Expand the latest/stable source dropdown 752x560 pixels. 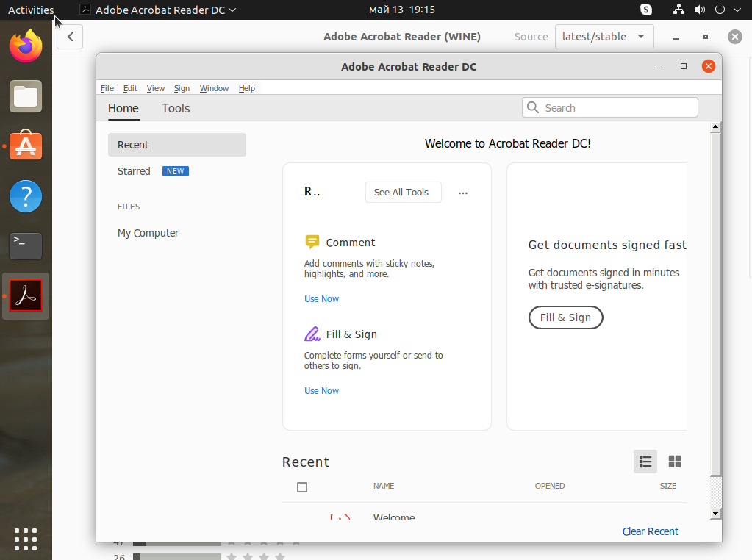pyautogui.click(x=604, y=37)
